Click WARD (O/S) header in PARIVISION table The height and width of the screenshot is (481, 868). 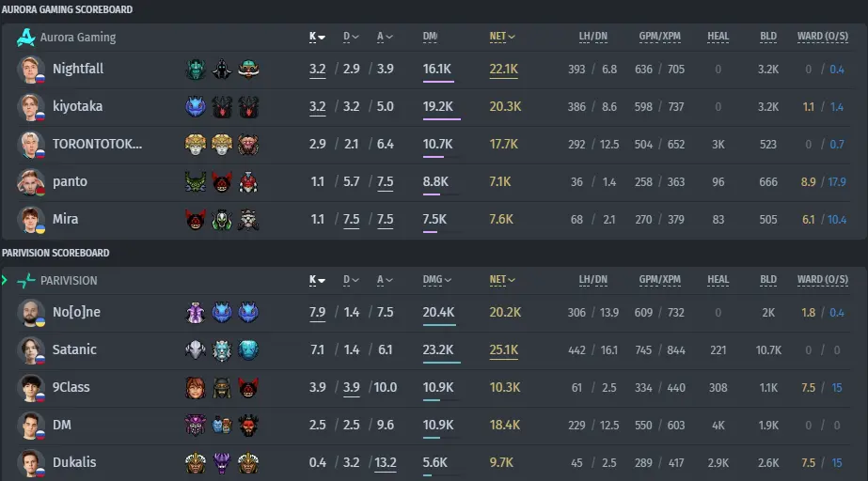[x=823, y=280]
